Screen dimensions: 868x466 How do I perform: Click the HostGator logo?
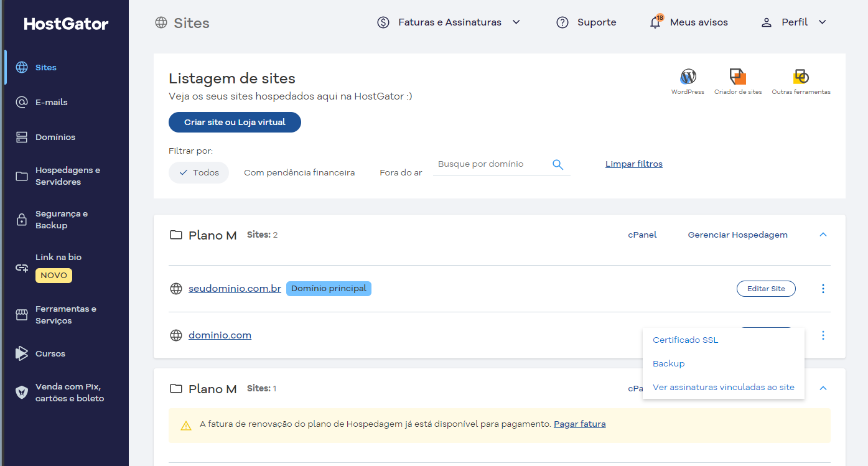66,24
